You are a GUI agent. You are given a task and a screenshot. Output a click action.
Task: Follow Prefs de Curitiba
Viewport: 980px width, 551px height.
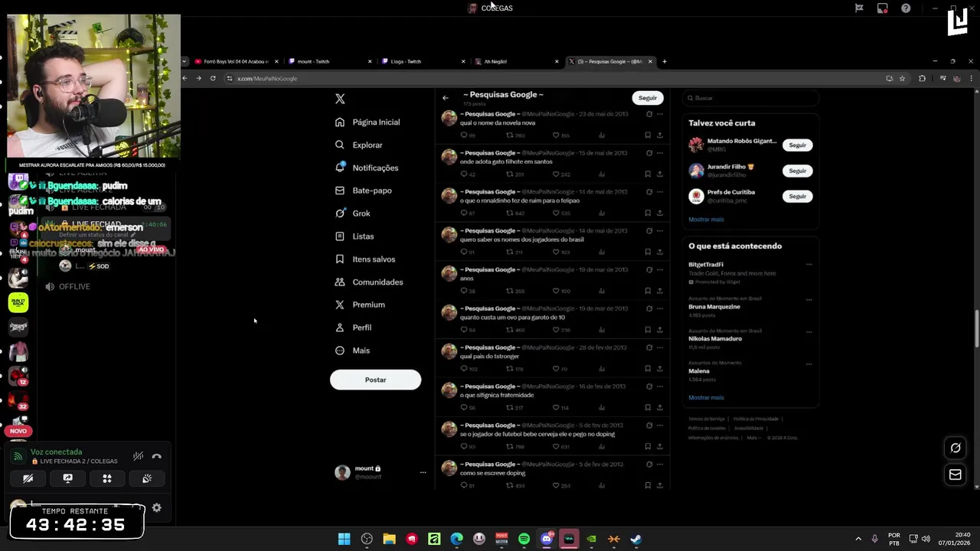tap(797, 197)
